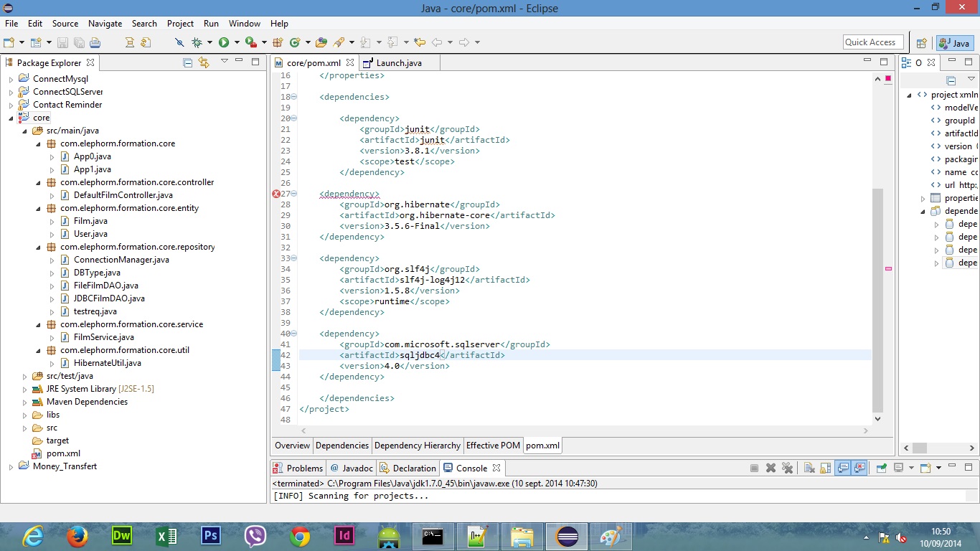980x551 pixels.
Task: Click the error marker on line 27
Action: point(276,194)
